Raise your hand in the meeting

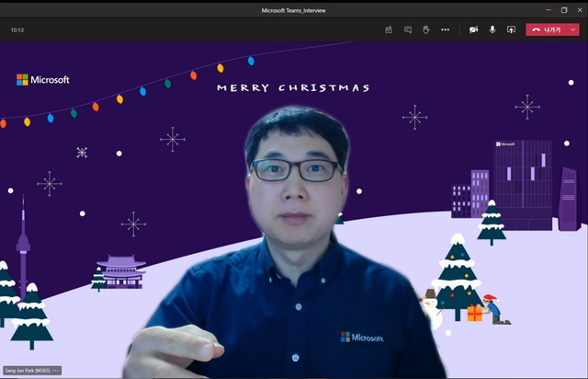coord(426,29)
